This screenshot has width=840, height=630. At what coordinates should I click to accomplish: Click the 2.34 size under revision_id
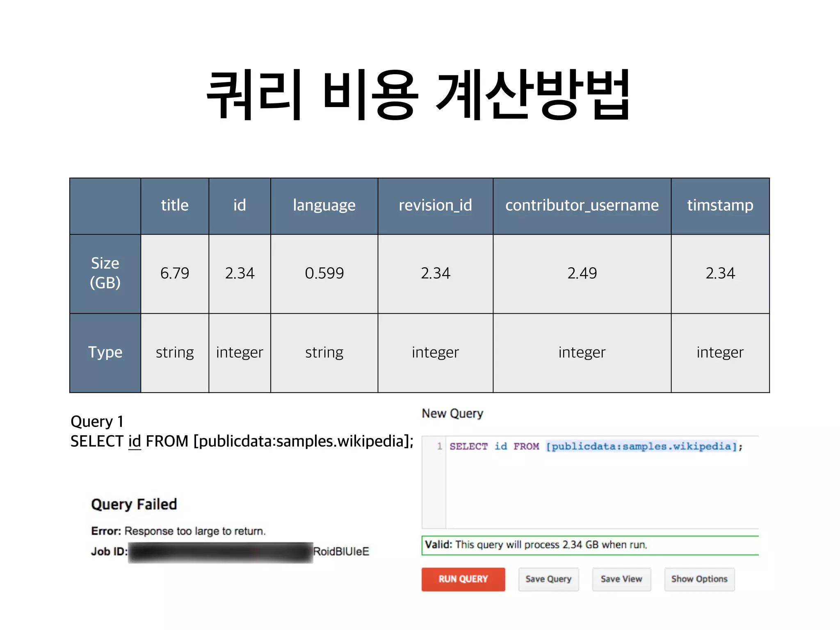point(435,273)
